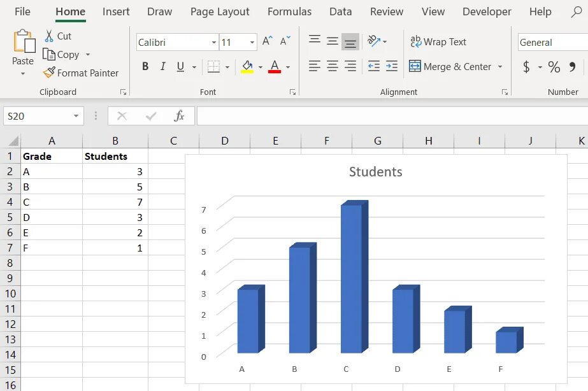Cancel formula entry X icon
The height and width of the screenshot is (391, 588).
(122, 116)
